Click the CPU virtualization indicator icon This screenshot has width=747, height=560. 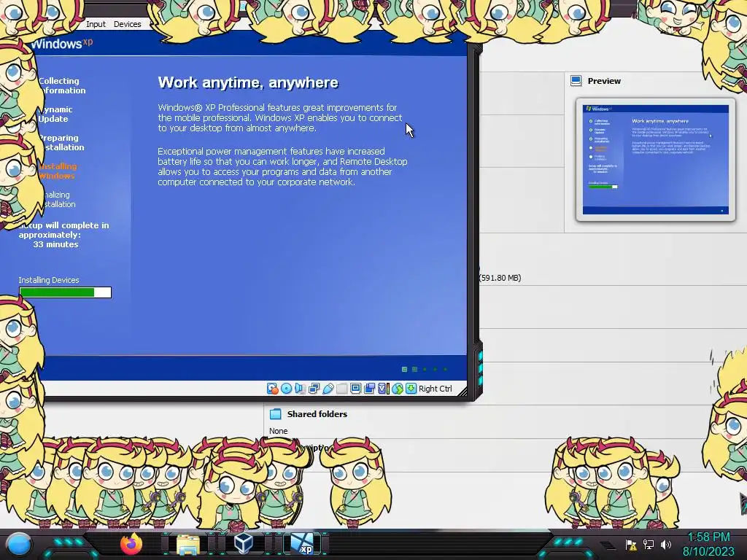tap(384, 389)
